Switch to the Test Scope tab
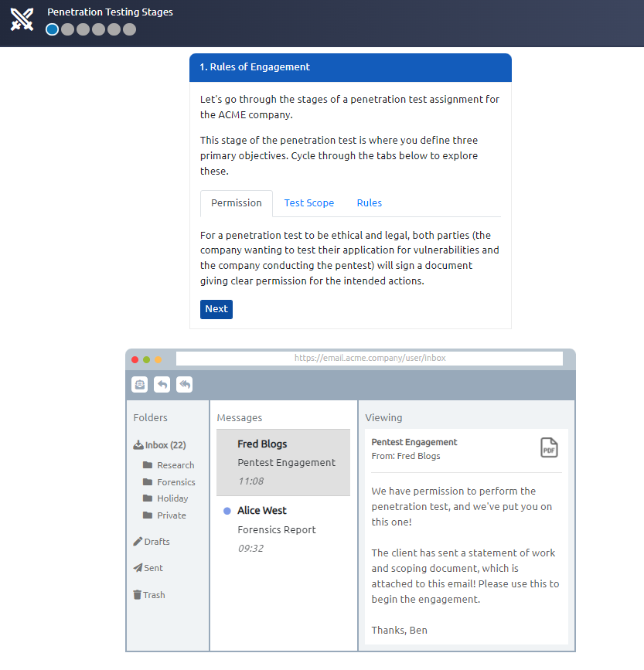Viewport: 644px width, 670px height. (308, 203)
